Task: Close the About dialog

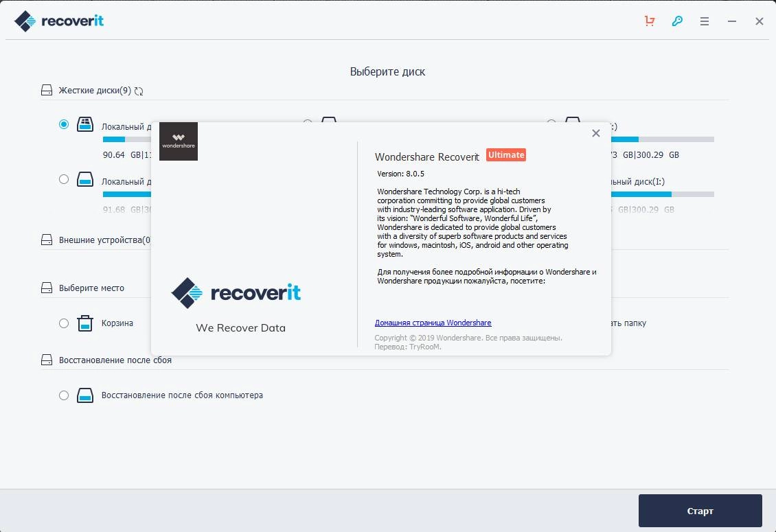Action: tap(596, 133)
